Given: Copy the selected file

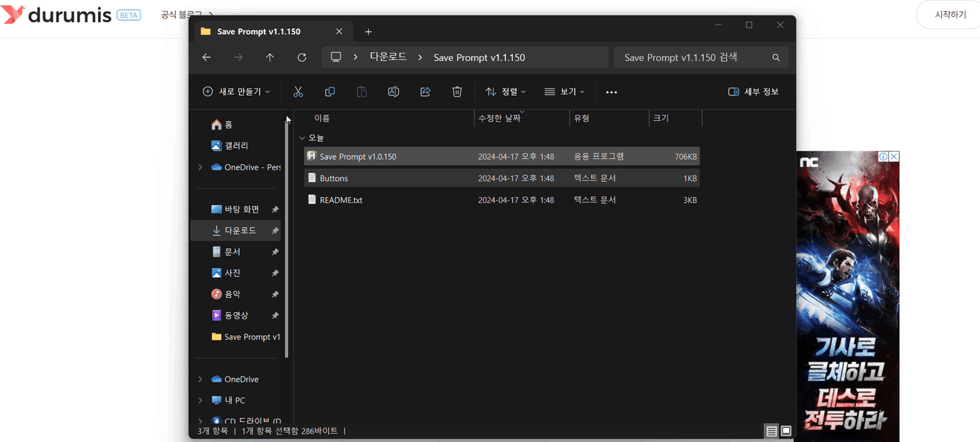Looking at the screenshot, I should click(x=330, y=91).
